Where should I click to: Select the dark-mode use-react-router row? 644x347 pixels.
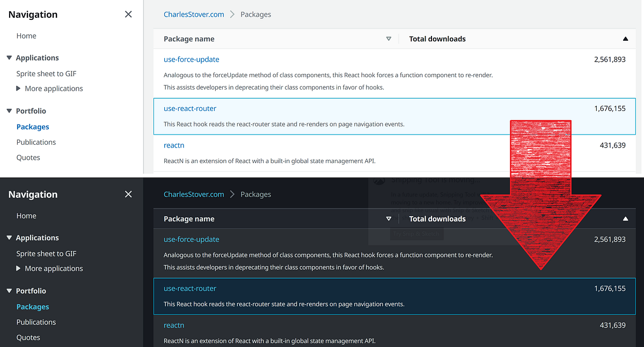pyautogui.click(x=376, y=296)
